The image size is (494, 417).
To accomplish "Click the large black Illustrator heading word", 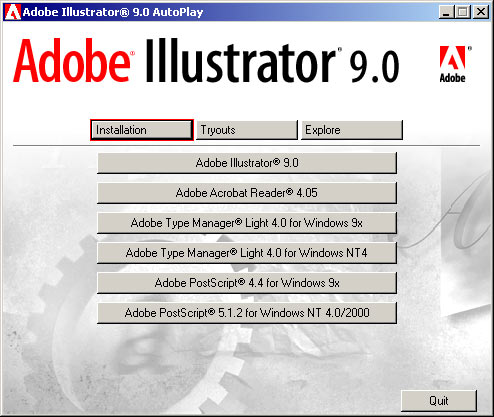I will (x=241, y=61).
